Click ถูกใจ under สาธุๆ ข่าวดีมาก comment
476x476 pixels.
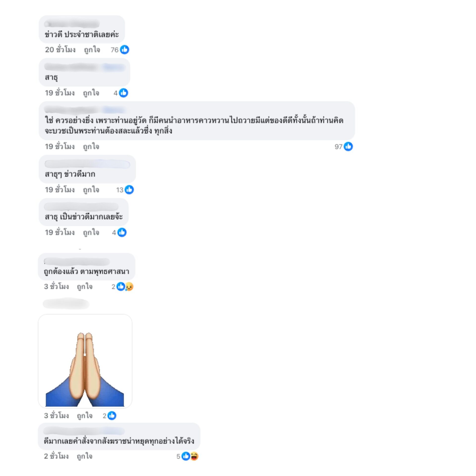pos(91,190)
